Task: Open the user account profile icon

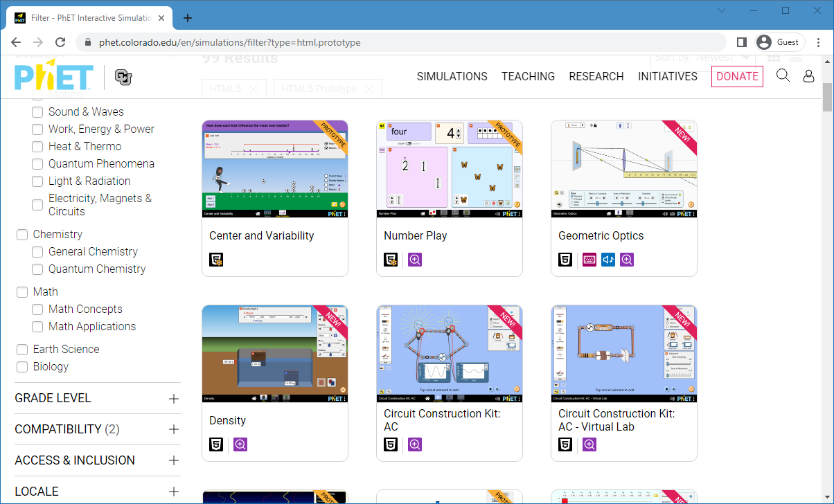Action: (808, 76)
